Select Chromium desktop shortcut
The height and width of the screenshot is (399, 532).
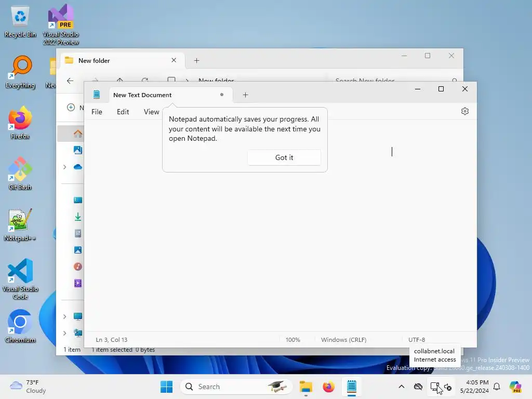(20, 326)
